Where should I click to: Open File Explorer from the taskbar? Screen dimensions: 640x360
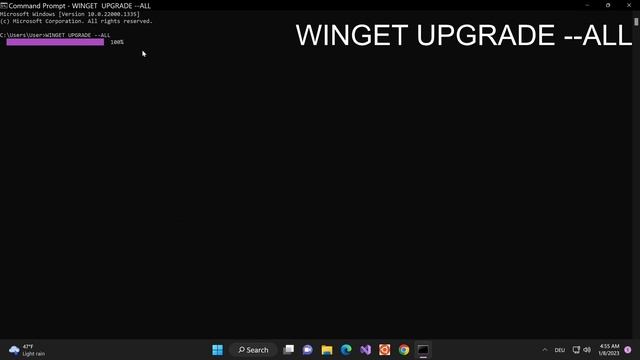point(327,350)
